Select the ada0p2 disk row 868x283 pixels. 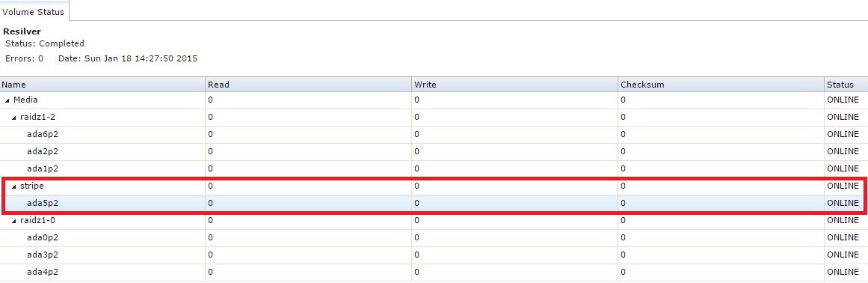(434, 237)
